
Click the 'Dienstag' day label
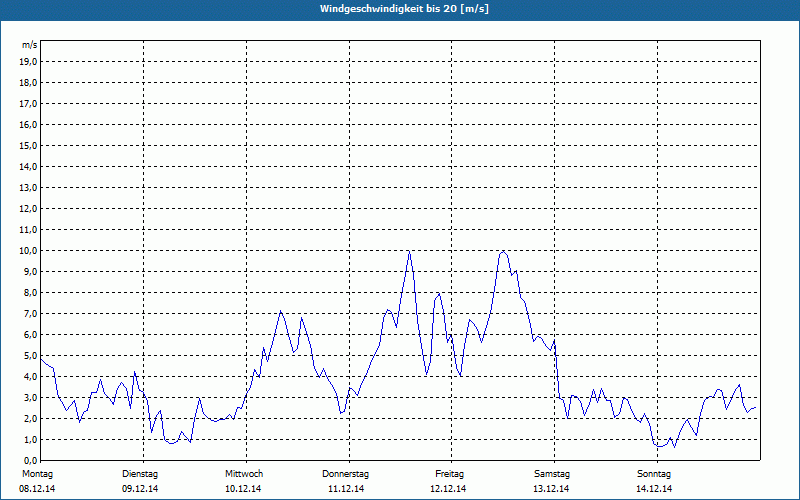coord(140,474)
